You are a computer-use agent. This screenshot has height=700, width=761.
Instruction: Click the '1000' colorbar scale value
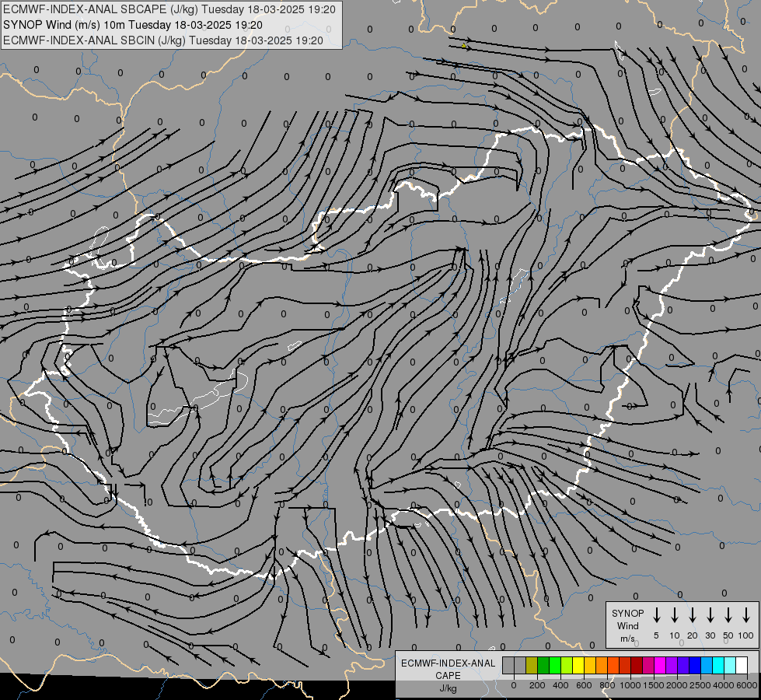pos(630,685)
